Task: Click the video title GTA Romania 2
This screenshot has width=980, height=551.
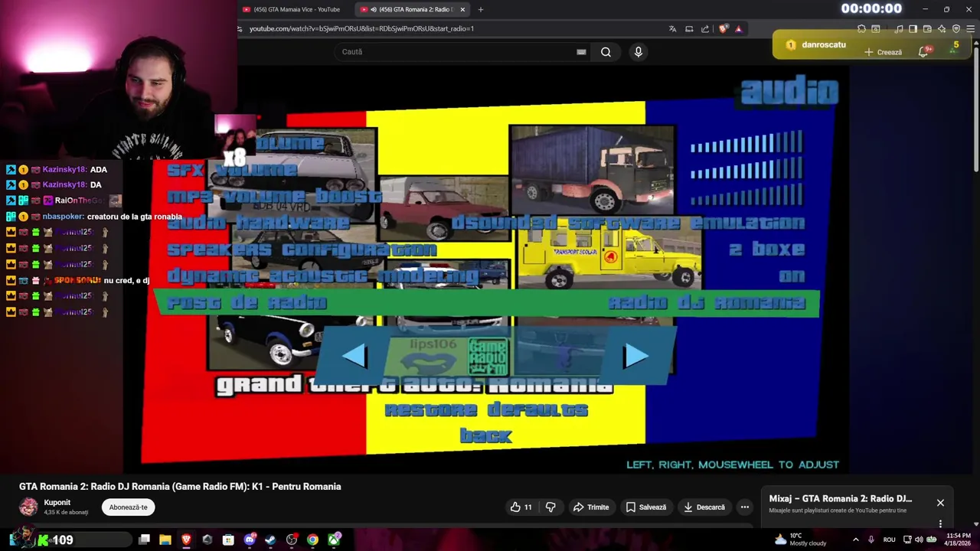Action: pos(180,487)
